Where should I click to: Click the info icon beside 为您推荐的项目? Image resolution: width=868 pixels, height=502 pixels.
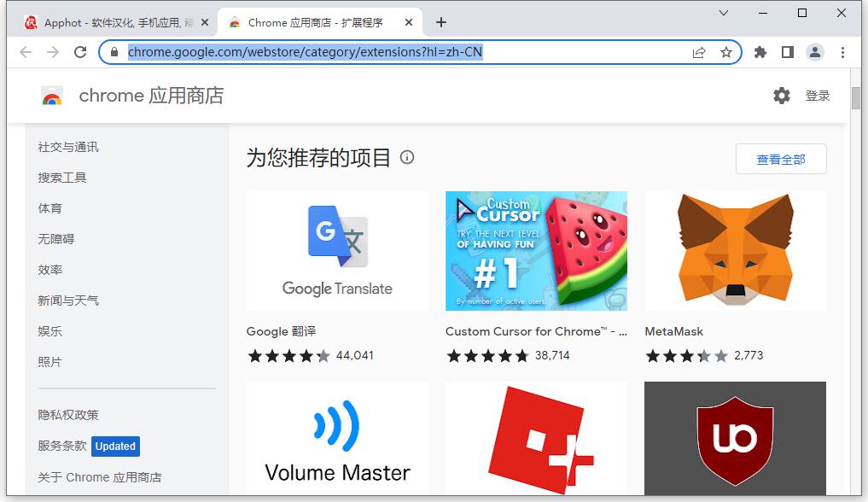[x=407, y=158]
